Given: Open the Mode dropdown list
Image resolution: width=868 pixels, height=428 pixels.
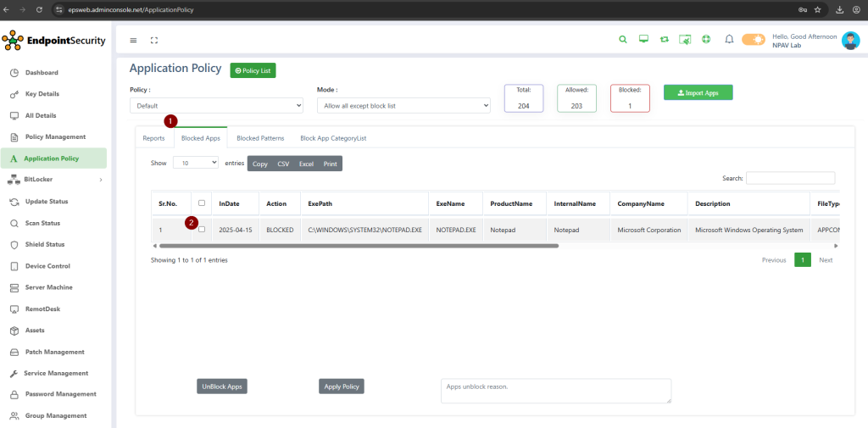Looking at the screenshot, I should click(403, 106).
